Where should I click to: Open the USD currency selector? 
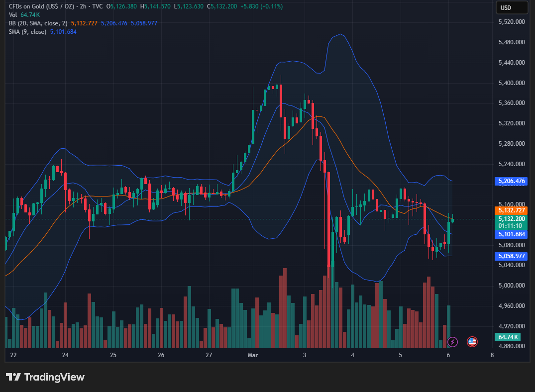coord(511,7)
